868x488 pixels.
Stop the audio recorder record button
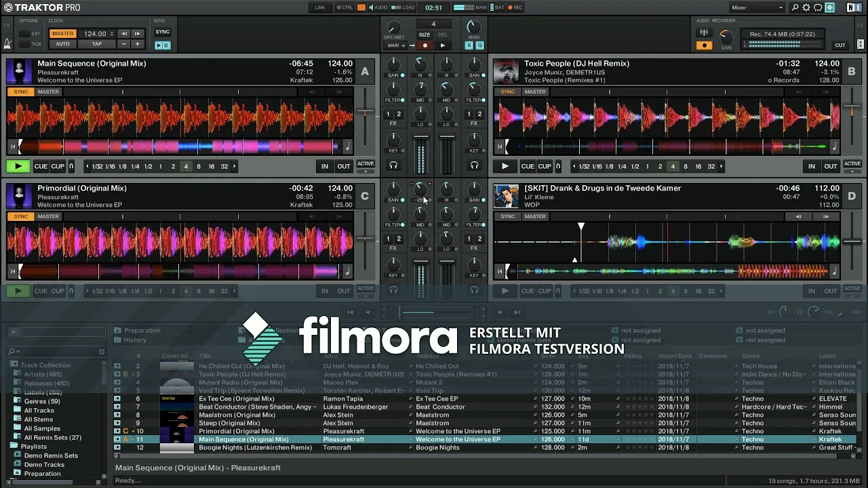(x=704, y=45)
